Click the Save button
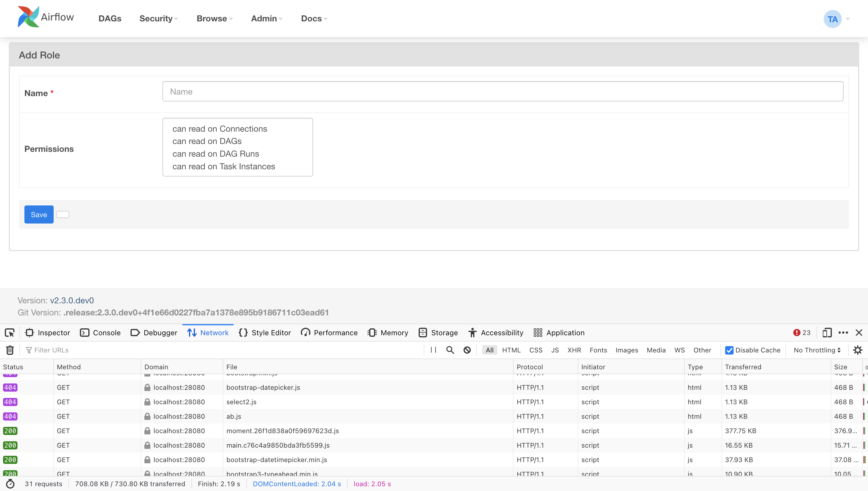Viewport: 868px width, 491px height. tap(39, 214)
